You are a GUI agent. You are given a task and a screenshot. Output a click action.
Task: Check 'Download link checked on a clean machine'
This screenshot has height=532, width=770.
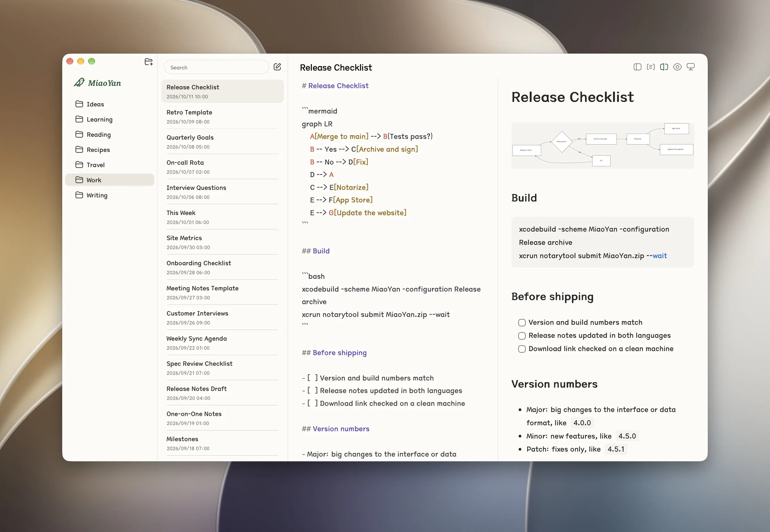pyautogui.click(x=522, y=349)
